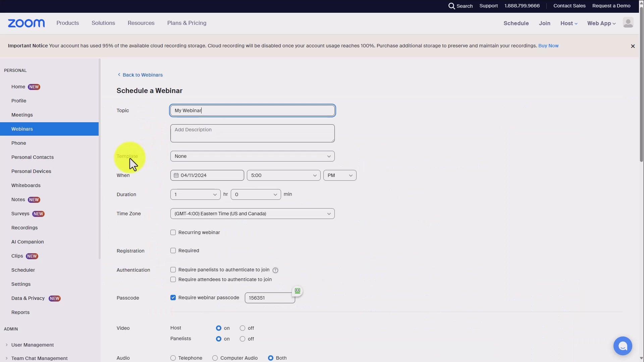Click the Back to Webinars arrow
The image size is (644, 362).
[x=119, y=75]
